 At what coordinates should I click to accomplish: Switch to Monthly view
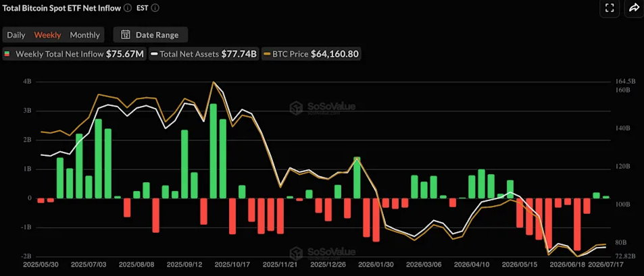[x=84, y=35]
